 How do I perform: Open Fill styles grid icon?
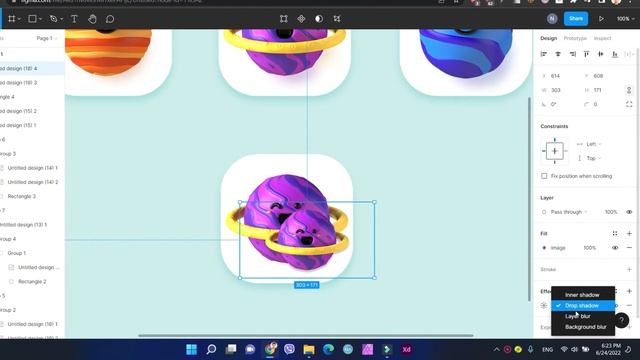[x=615, y=233]
